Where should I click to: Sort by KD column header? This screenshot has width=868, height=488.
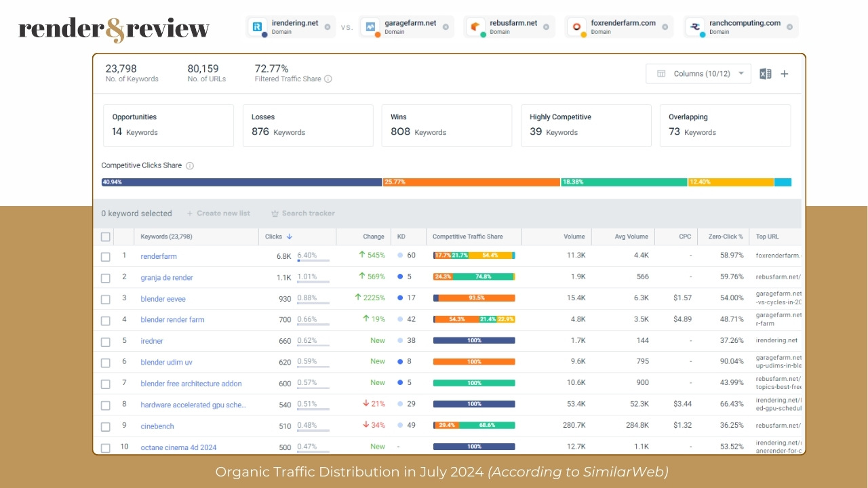coord(401,237)
